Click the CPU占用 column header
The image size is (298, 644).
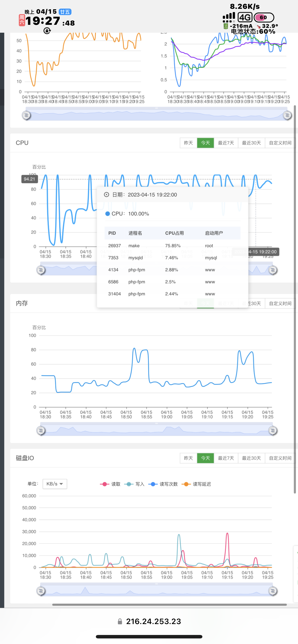click(x=174, y=233)
